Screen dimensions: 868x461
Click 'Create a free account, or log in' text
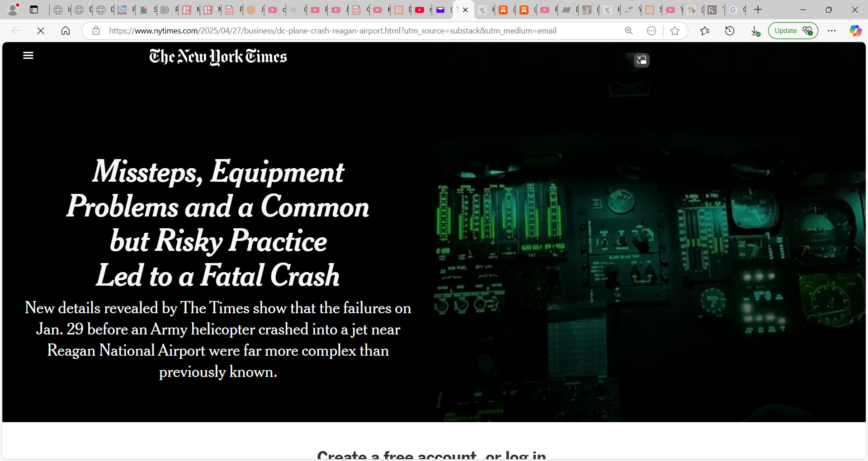click(x=431, y=455)
